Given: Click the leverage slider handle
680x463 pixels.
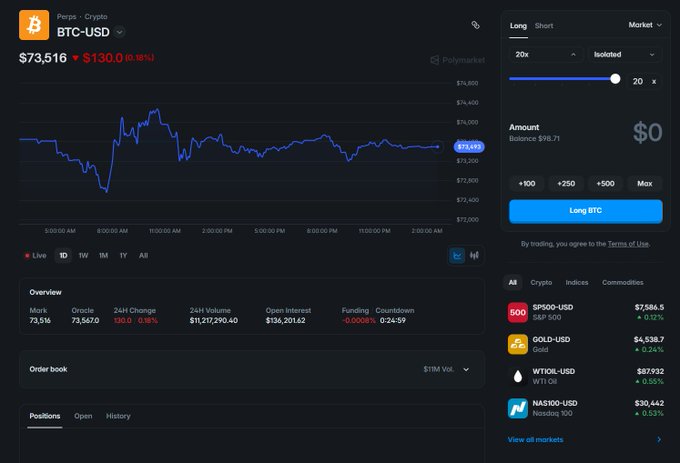Looking at the screenshot, I should pos(615,79).
